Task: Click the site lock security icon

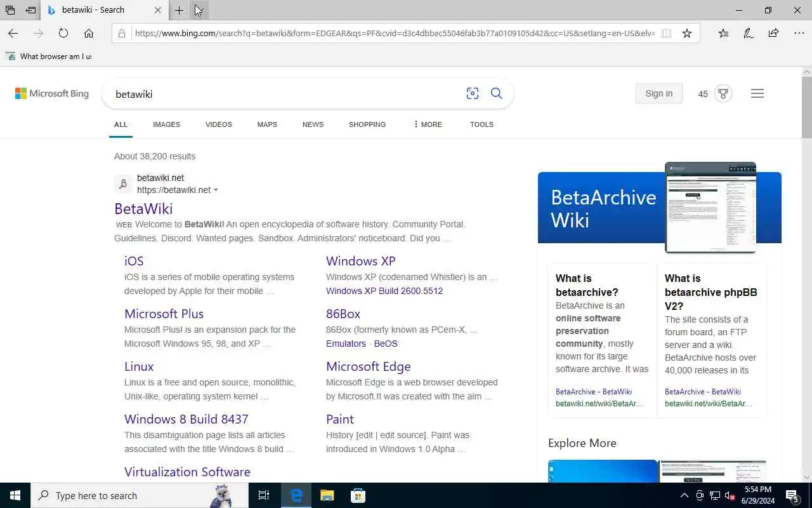Action: tap(122, 33)
